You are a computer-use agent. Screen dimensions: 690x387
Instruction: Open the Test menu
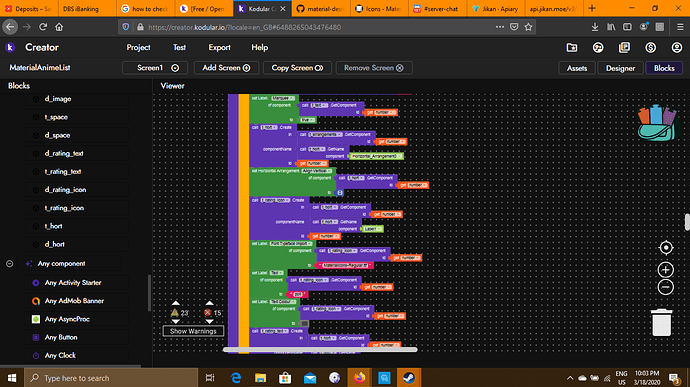pos(179,48)
